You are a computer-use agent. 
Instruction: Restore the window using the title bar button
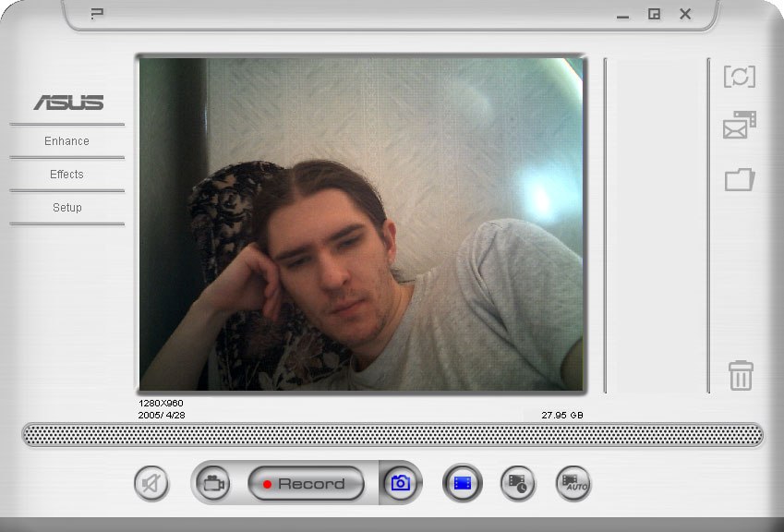pyautogui.click(x=654, y=14)
